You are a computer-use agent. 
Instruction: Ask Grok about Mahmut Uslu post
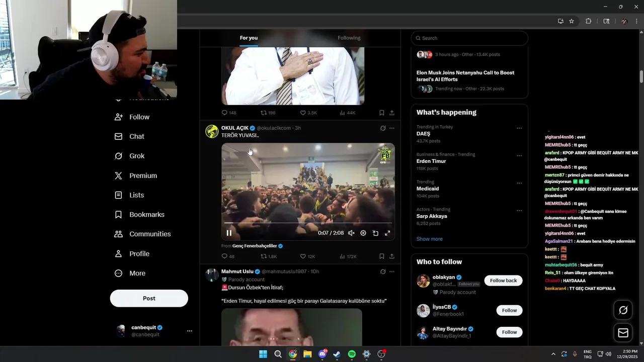tap(383, 271)
